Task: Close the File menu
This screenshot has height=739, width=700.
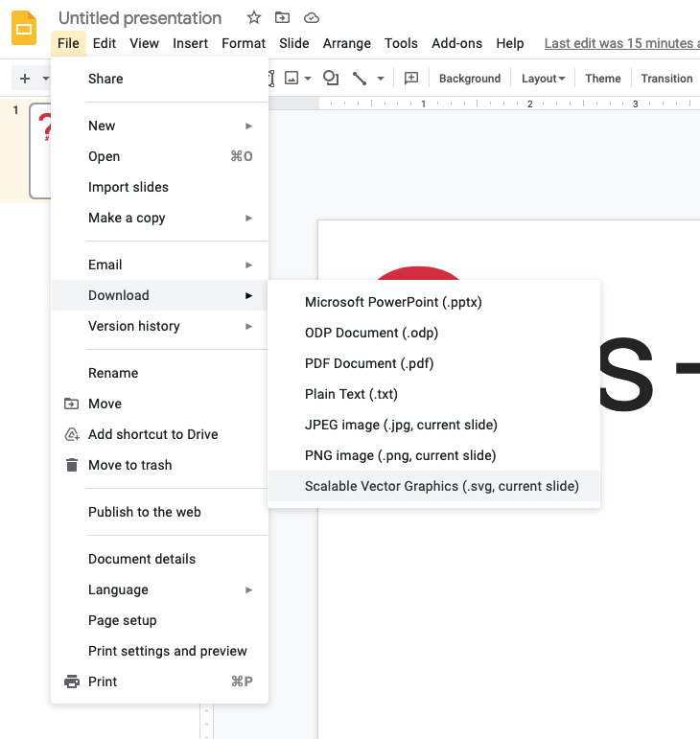Action: point(68,43)
